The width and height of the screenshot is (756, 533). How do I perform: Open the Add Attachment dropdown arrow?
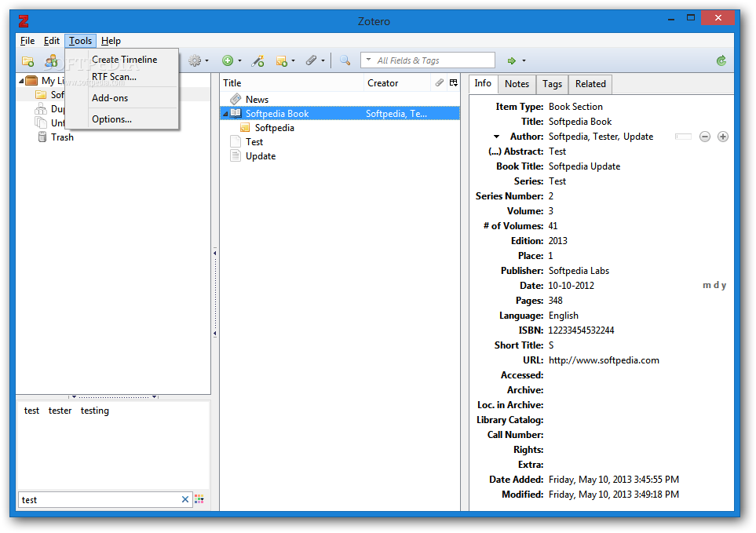coord(323,60)
